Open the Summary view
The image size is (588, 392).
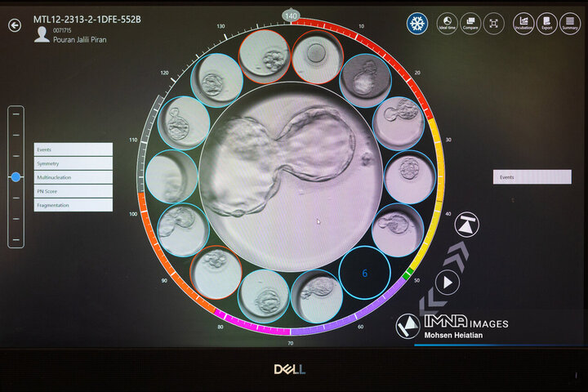point(570,24)
